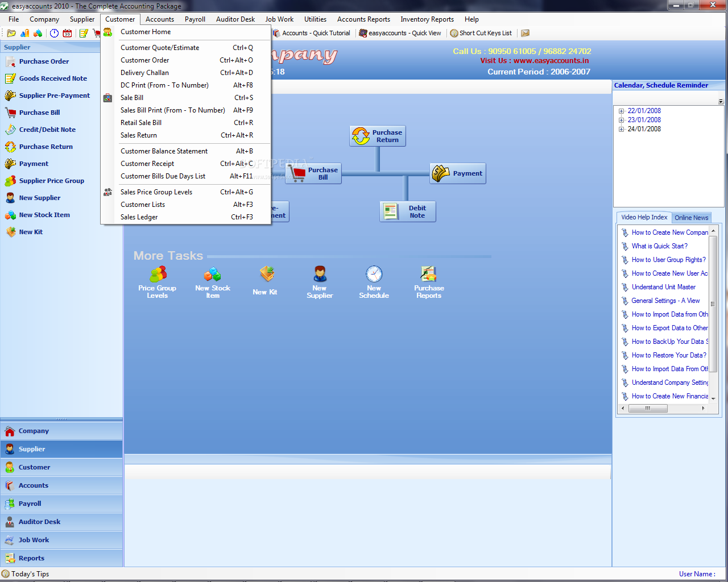The width and height of the screenshot is (728, 582).
Task: Open Purchase Order in Supplier sidebar
Action: [44, 61]
